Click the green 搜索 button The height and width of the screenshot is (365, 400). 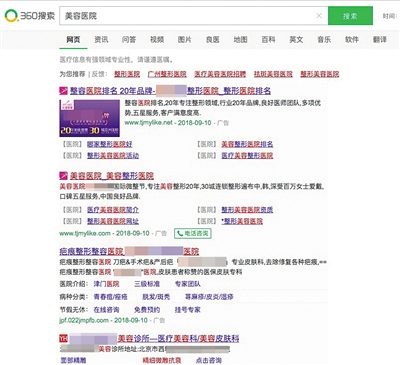350,16
